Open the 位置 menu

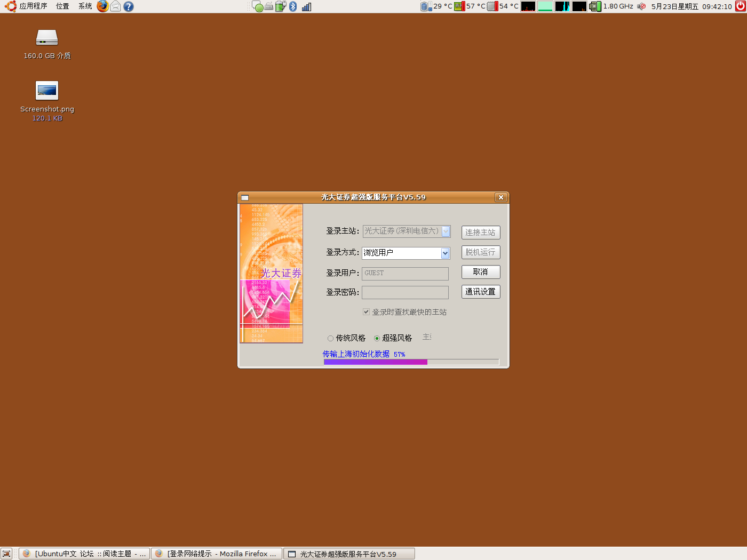point(62,6)
